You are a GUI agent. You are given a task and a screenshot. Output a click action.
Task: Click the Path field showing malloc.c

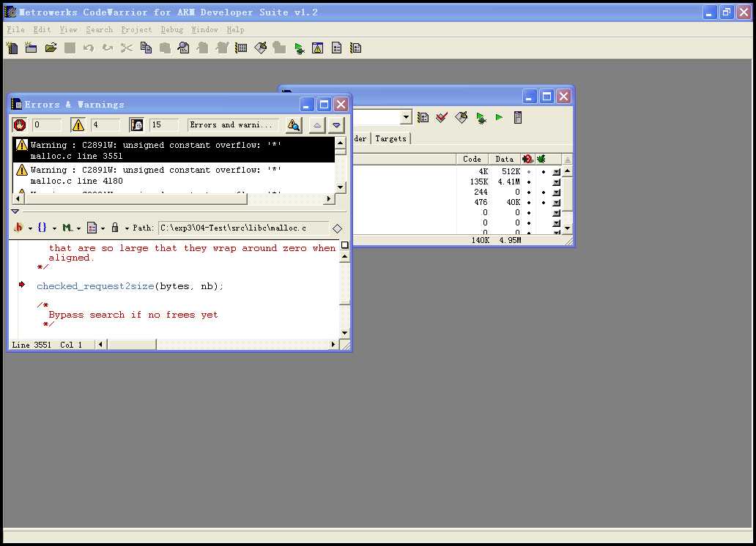coord(243,228)
